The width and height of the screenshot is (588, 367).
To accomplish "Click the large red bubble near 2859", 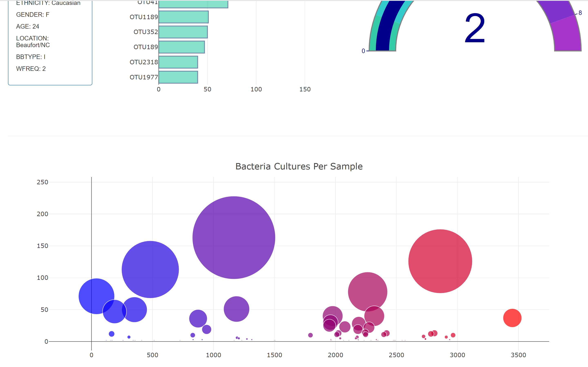I will 440,261.
